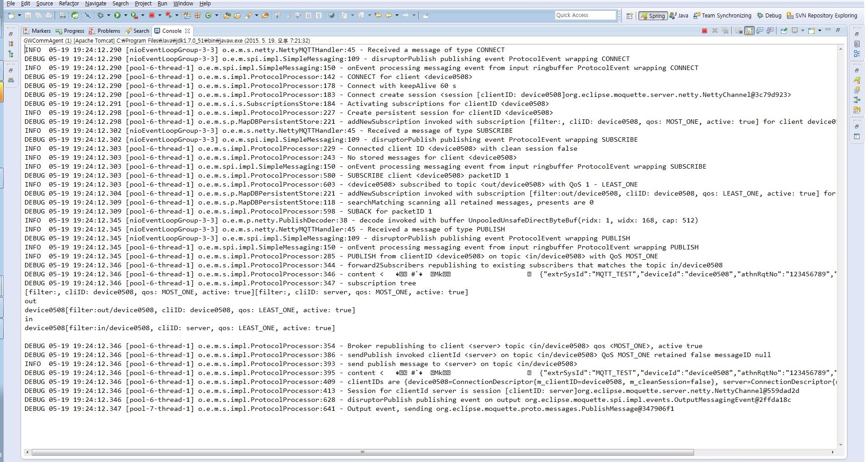
Task: Toggle show console when standard error changes
Action: [770, 31]
